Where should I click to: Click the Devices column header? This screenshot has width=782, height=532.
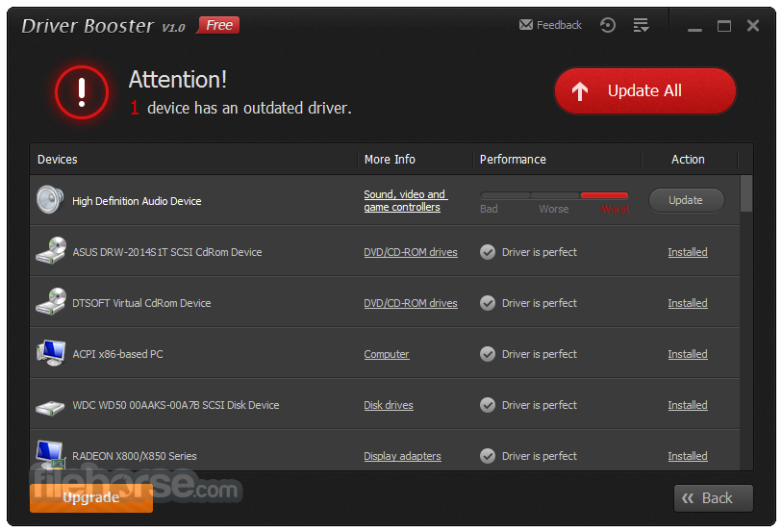pyautogui.click(x=58, y=160)
